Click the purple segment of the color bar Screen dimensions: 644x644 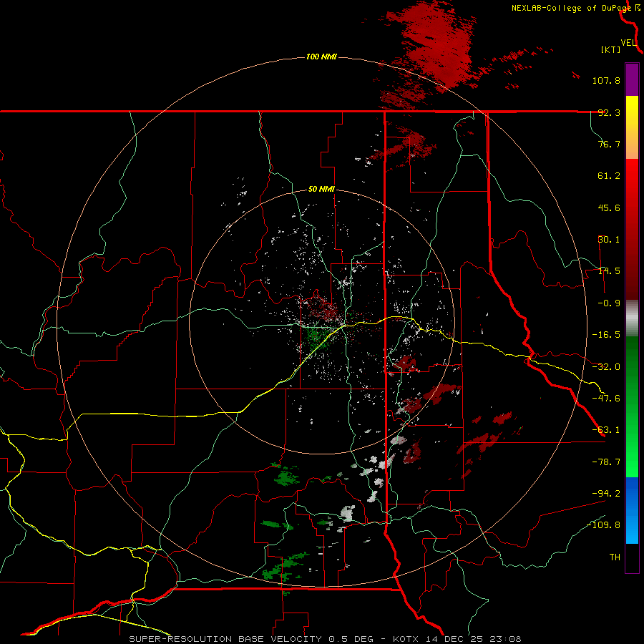pos(632,79)
